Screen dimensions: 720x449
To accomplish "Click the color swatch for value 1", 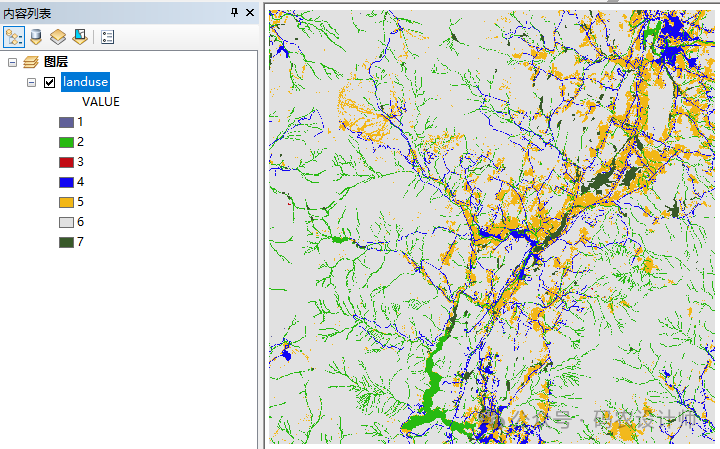I will (66, 122).
